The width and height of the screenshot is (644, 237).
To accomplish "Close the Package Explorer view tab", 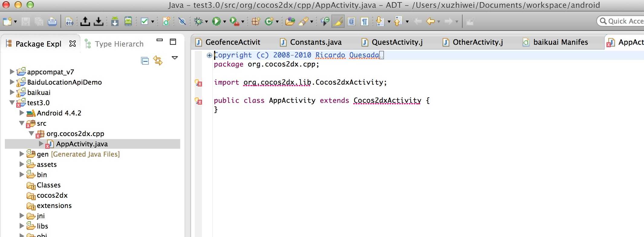I will [x=73, y=44].
